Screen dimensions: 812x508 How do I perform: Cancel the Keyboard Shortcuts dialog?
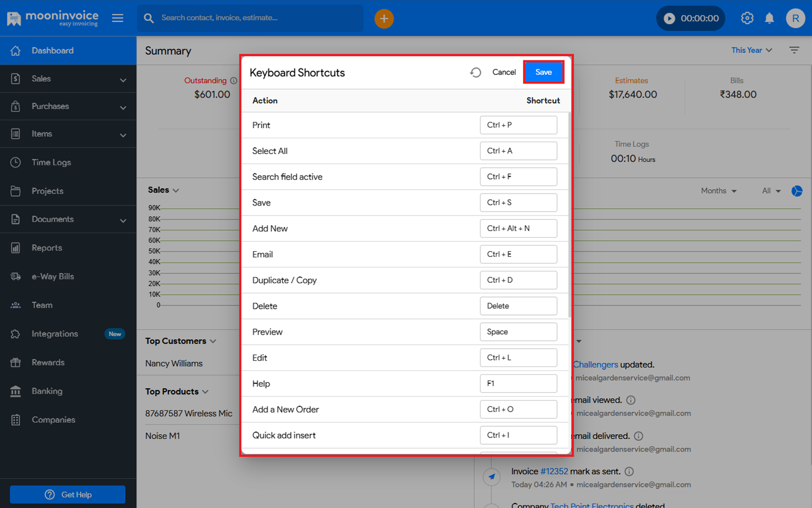504,72
